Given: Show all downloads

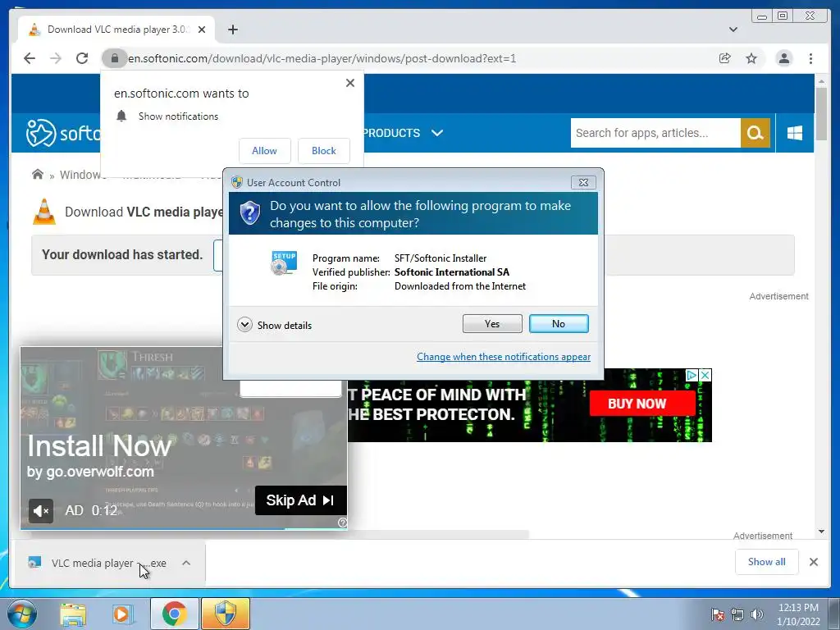Looking at the screenshot, I should 767,562.
